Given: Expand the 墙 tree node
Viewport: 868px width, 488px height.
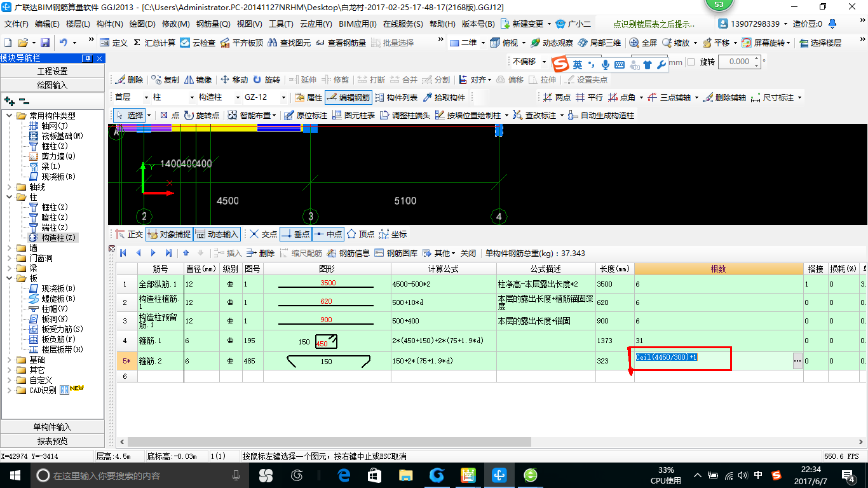Looking at the screenshot, I should [x=10, y=248].
